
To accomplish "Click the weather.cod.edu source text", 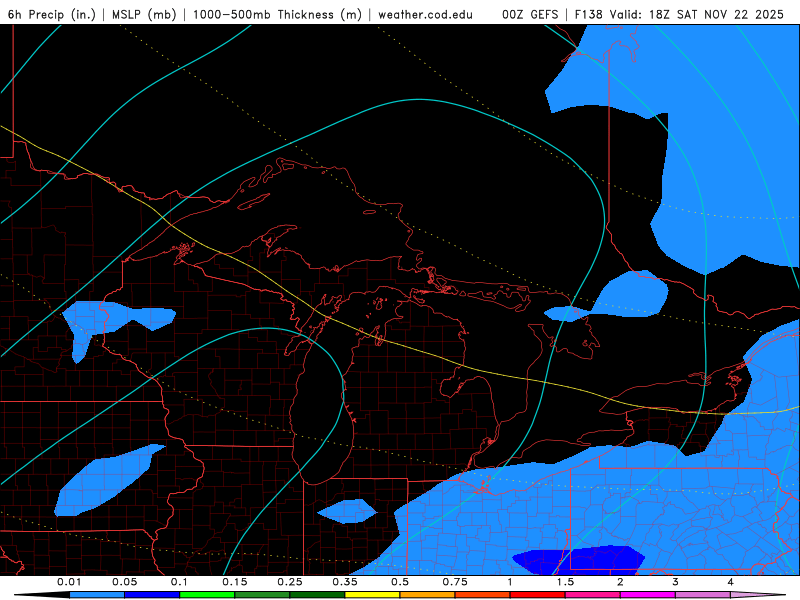I will (425, 14).
